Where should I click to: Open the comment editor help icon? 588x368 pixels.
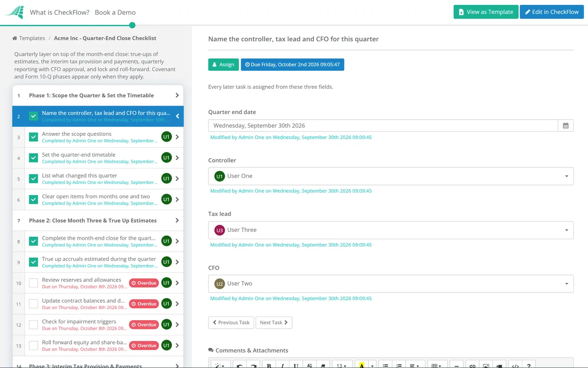(x=529, y=365)
